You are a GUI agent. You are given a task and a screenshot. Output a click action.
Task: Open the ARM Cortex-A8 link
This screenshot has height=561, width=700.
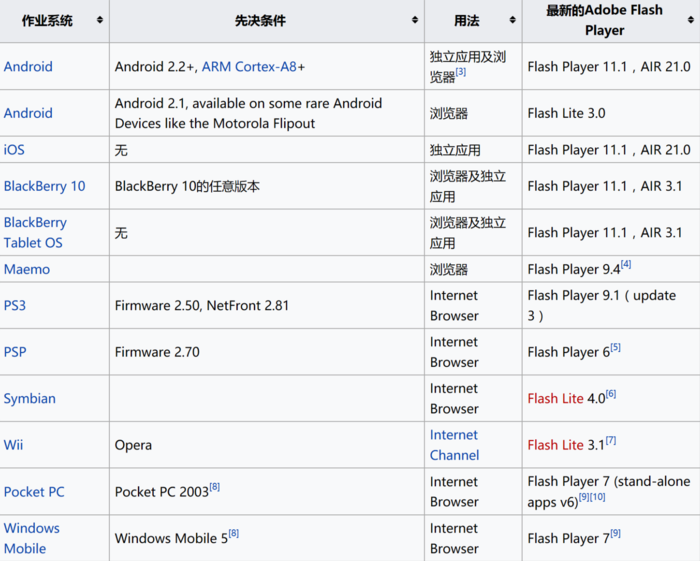click(x=248, y=66)
